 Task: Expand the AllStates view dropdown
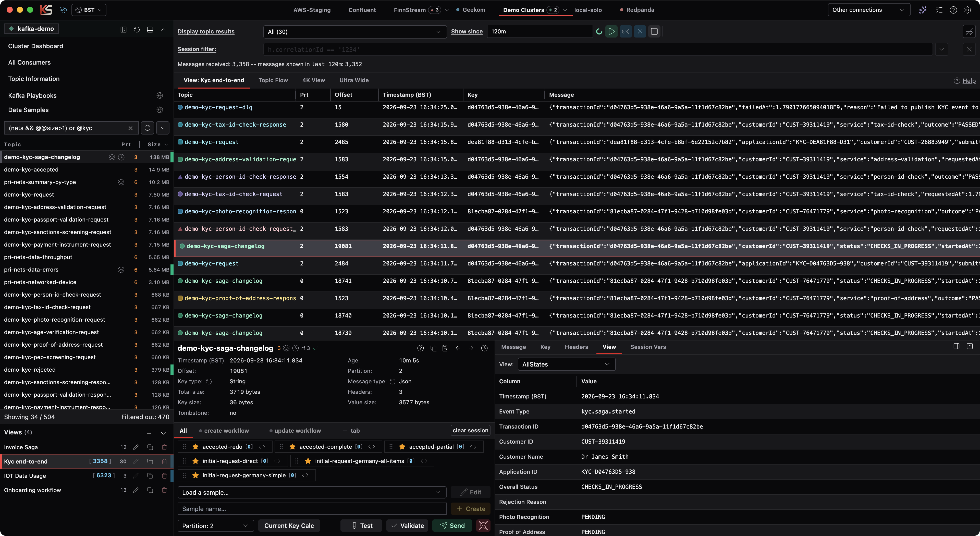(566, 364)
